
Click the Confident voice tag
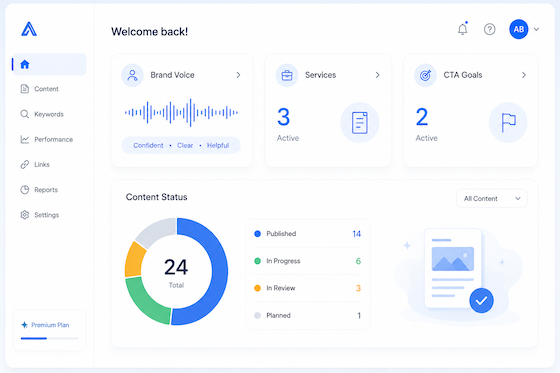pos(148,145)
